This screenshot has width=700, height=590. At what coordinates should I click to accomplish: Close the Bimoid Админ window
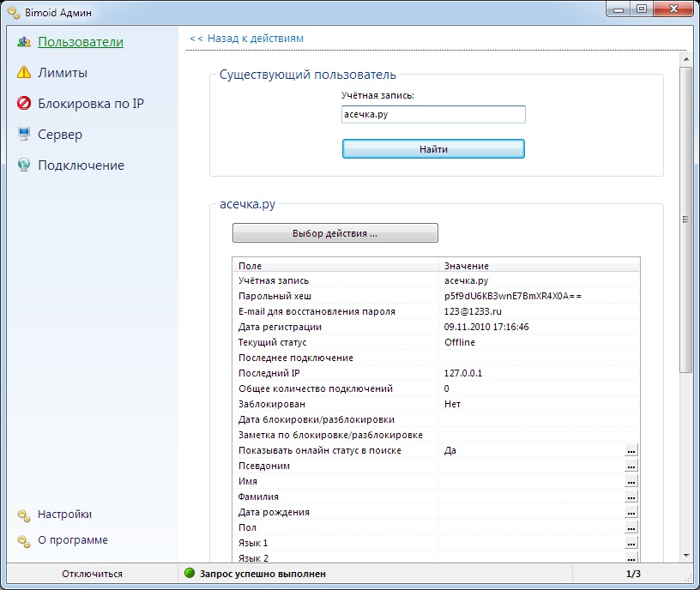(x=674, y=9)
